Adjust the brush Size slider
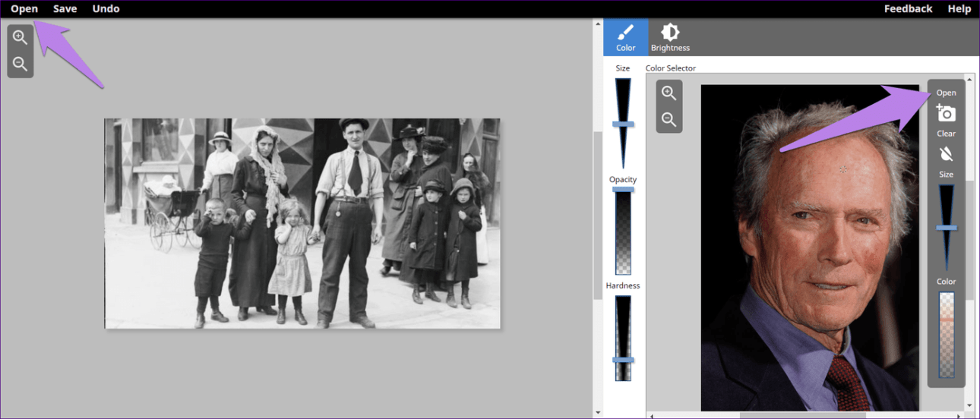 coord(623,124)
